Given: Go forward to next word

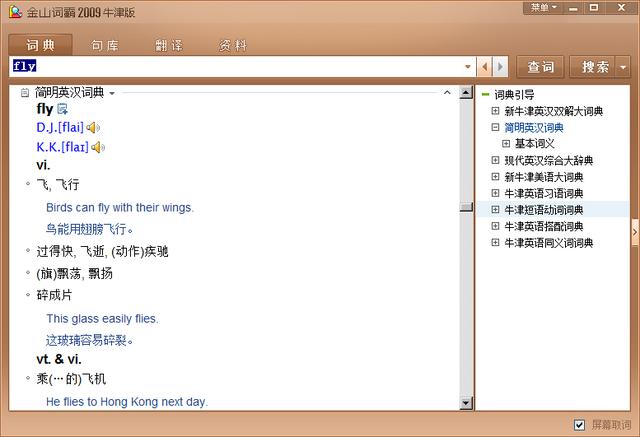Looking at the screenshot, I should pos(500,67).
